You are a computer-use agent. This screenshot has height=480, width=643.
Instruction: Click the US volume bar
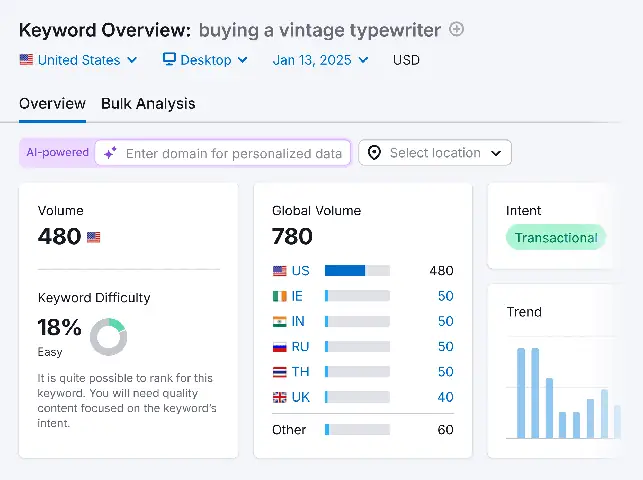357,271
